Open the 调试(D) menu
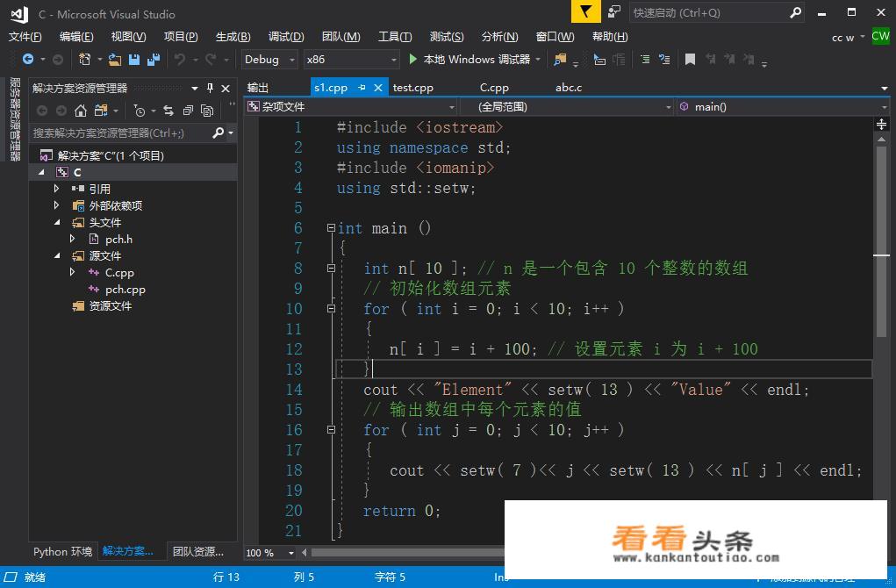The width and height of the screenshot is (896, 588). tap(286, 37)
